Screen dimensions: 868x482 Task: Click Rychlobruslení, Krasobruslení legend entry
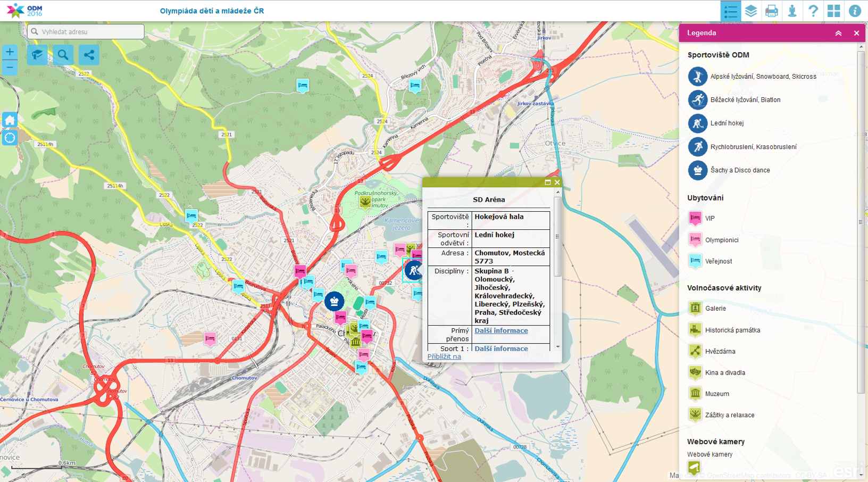click(x=742, y=147)
